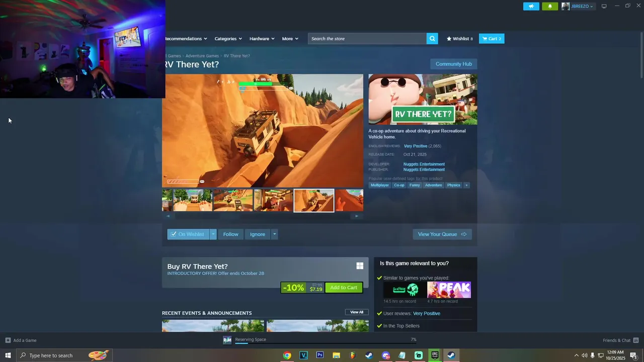The height and width of the screenshot is (362, 644).
Task: Open the Recommendations menu
Action: [186, 39]
